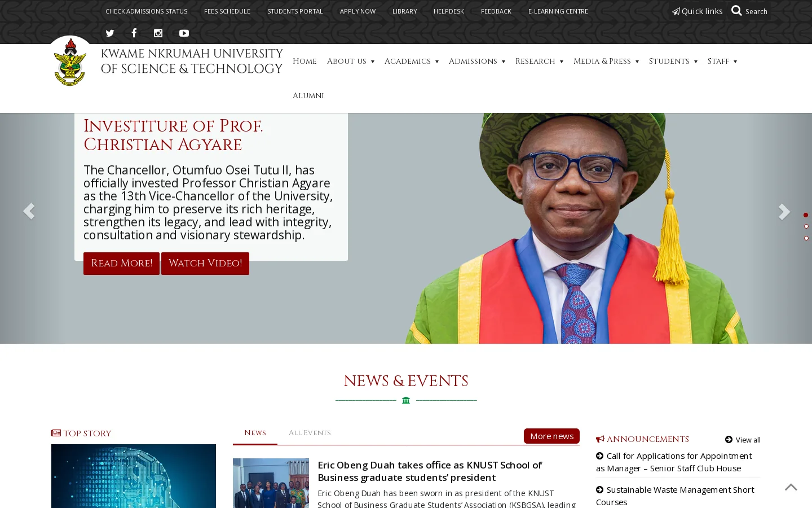
Task: Open Eric Obeng Duah news headline
Action: coord(429,471)
